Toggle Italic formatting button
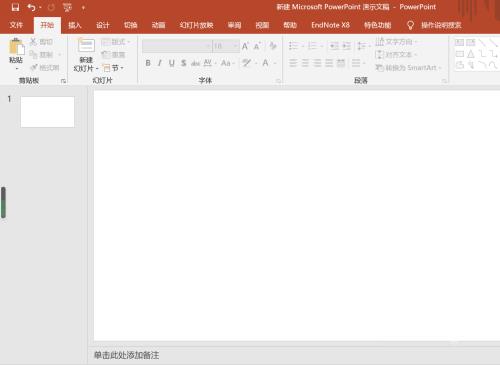The image size is (500, 365). pyautogui.click(x=160, y=63)
